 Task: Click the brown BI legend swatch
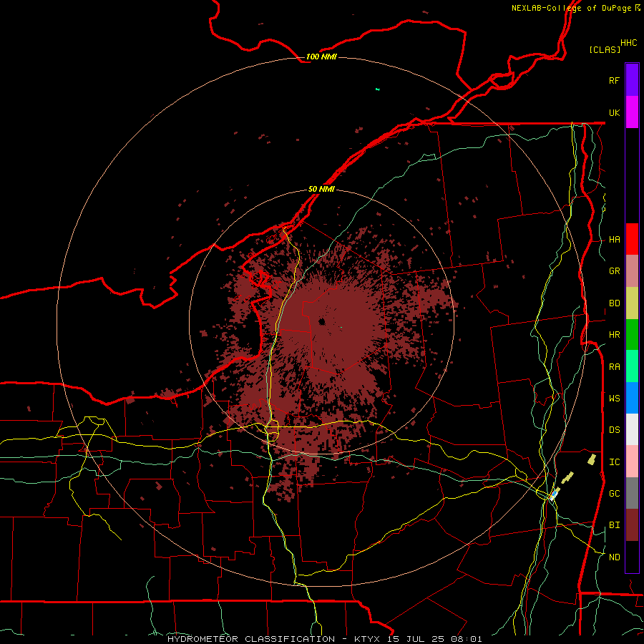pyautogui.click(x=632, y=525)
